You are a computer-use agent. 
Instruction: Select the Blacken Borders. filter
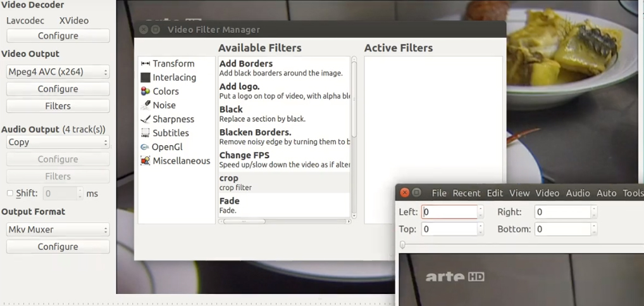click(284, 137)
